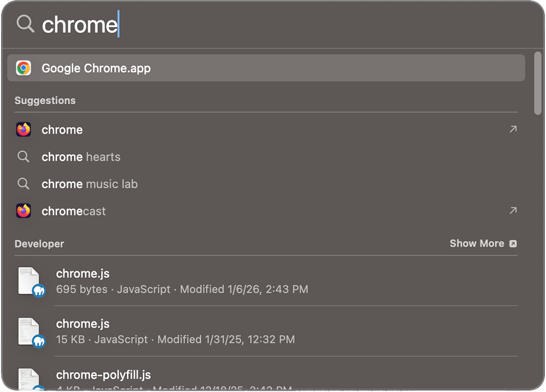Click the Show More expander arrow

512,243
